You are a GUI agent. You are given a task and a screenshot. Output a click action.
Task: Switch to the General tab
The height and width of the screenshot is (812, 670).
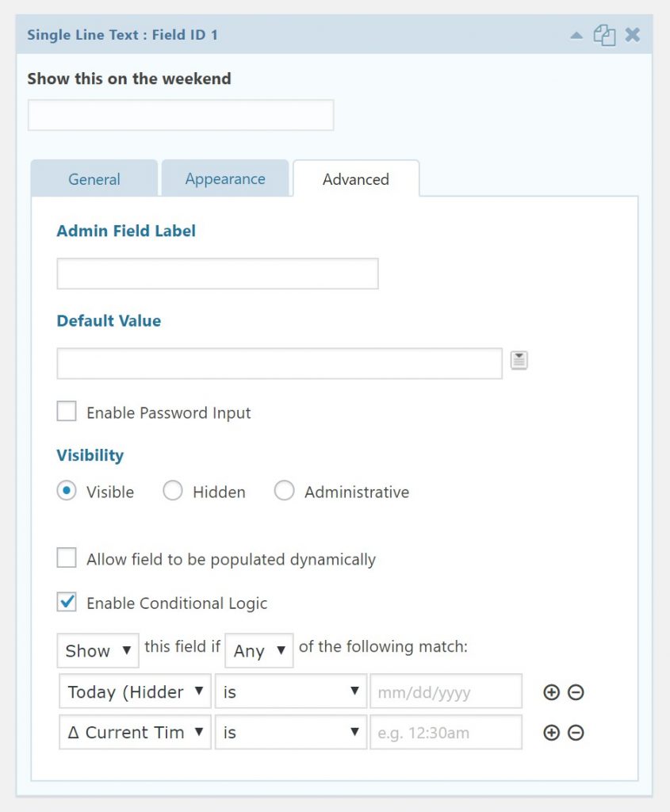click(x=94, y=179)
